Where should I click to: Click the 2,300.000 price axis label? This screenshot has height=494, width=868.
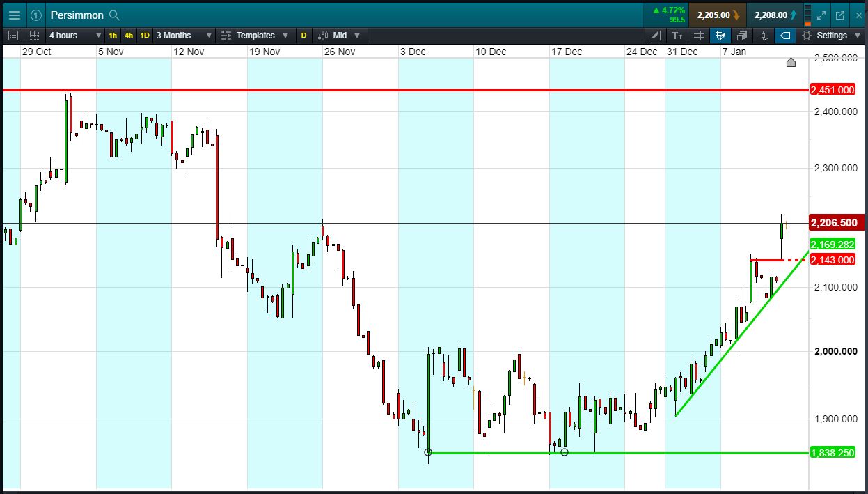tap(835, 168)
